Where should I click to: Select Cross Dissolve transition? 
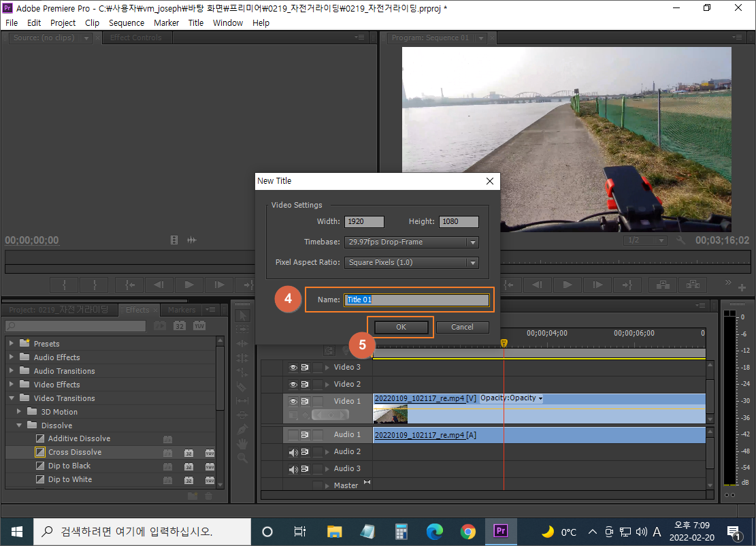[x=75, y=452]
